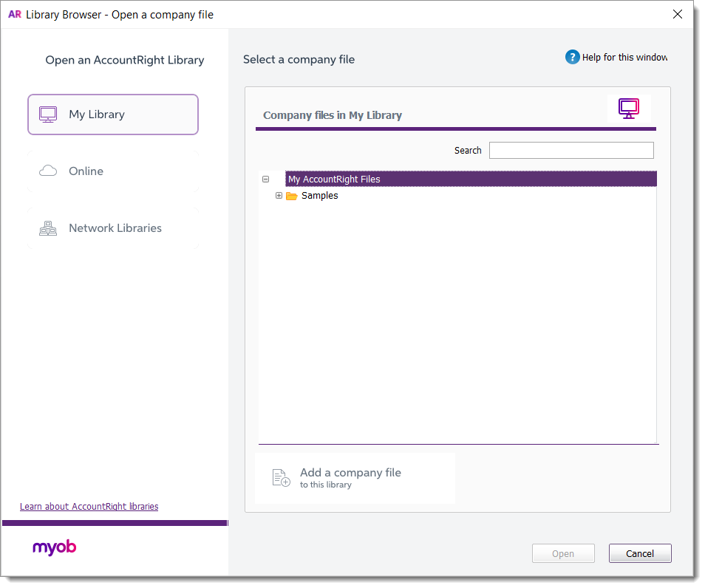This screenshot has height=588, width=705.
Task: Click the Samples folder icon
Action: click(292, 196)
